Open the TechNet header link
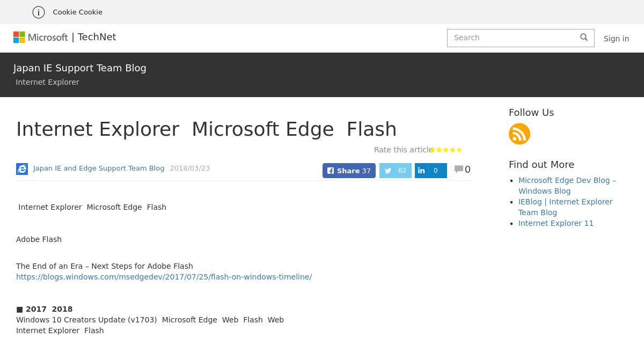The width and height of the screenshot is (644, 338). click(x=97, y=37)
